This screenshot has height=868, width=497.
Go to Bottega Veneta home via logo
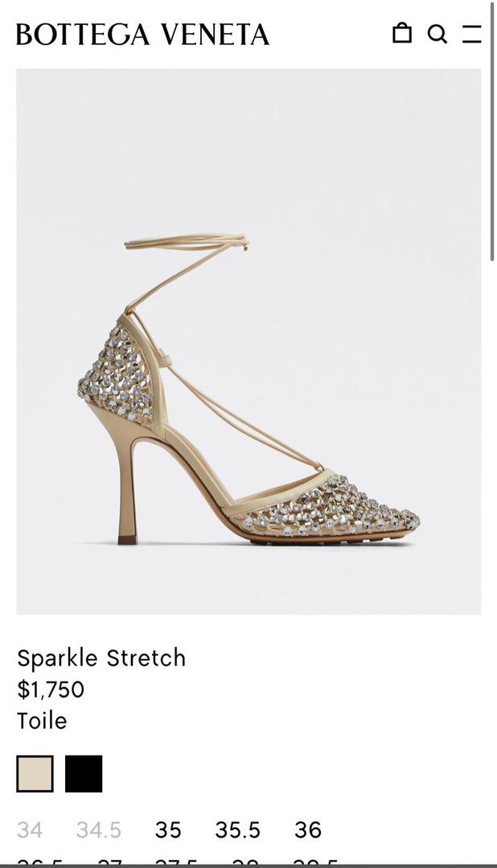tap(142, 35)
